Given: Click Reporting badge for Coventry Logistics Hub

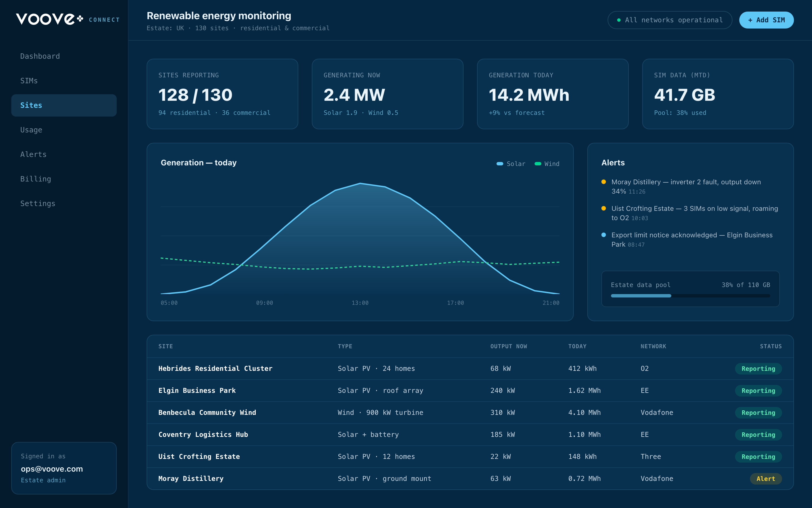Looking at the screenshot, I should click(x=758, y=435).
